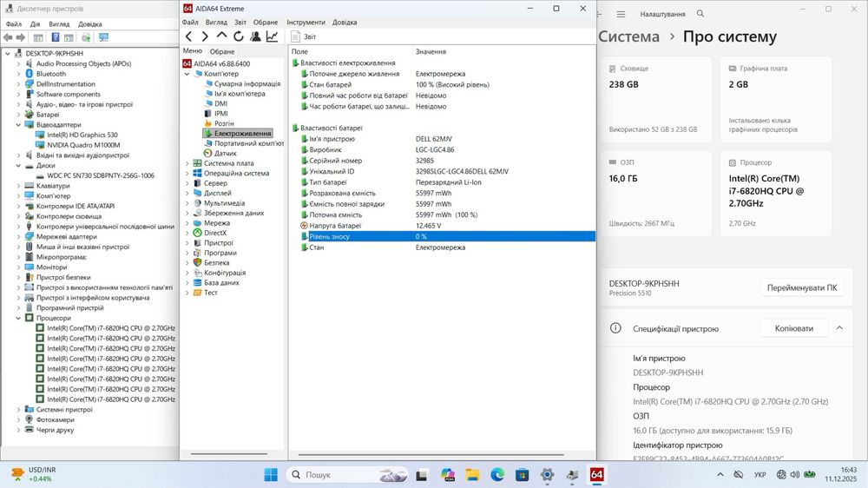868x488 pixels.
Task: Click Система breadcrumb link in Settings
Action: pyautogui.click(x=628, y=36)
